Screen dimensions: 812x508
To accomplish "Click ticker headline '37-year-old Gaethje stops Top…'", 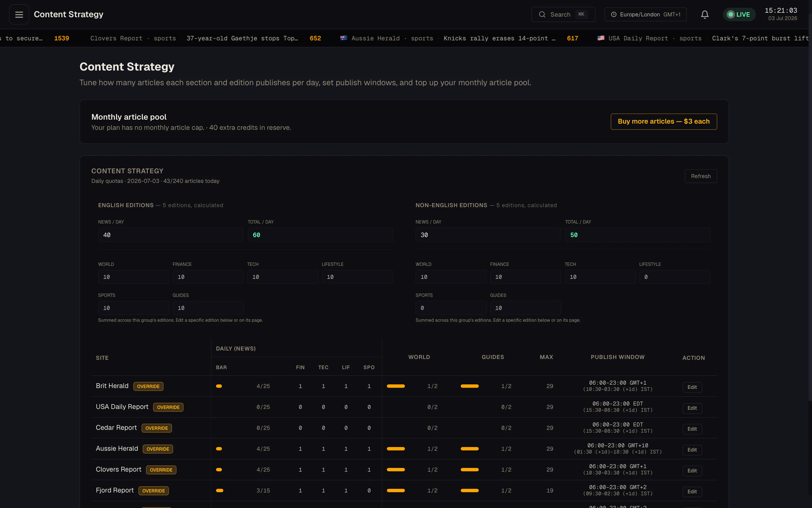I will point(242,38).
